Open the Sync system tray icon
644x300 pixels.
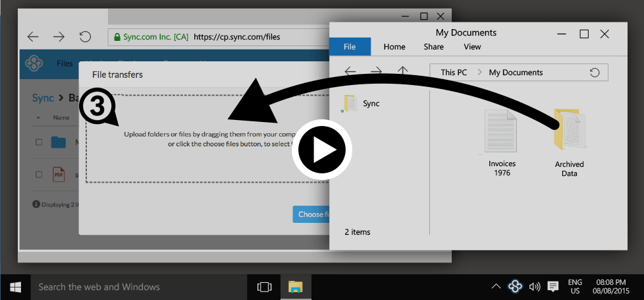tap(516, 286)
